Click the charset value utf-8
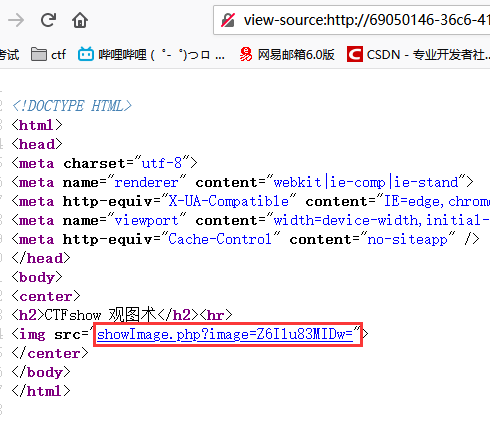The height and width of the screenshot is (422, 490). coord(162,163)
